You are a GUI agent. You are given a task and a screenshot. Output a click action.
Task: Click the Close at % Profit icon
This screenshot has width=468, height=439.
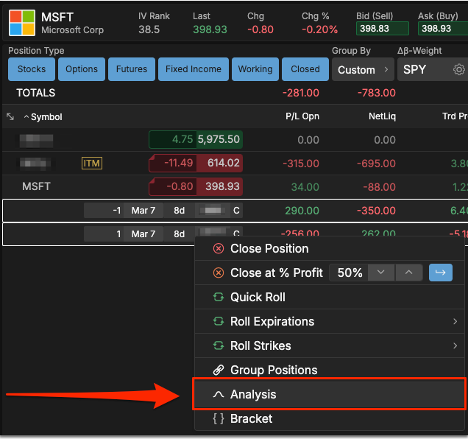[218, 273]
